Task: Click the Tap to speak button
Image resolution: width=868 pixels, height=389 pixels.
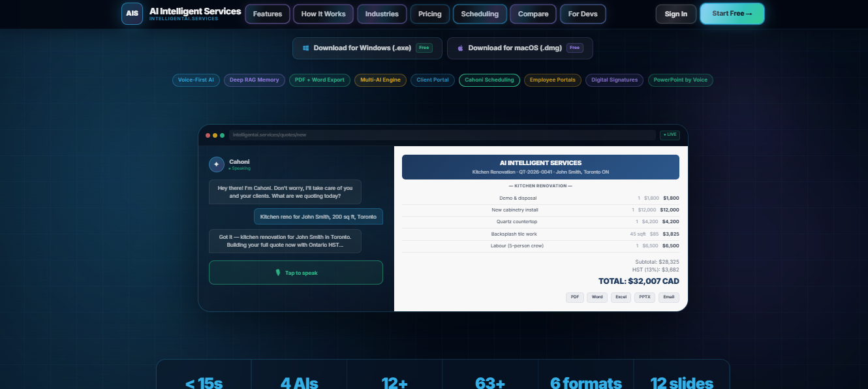Action: pyautogui.click(x=296, y=273)
